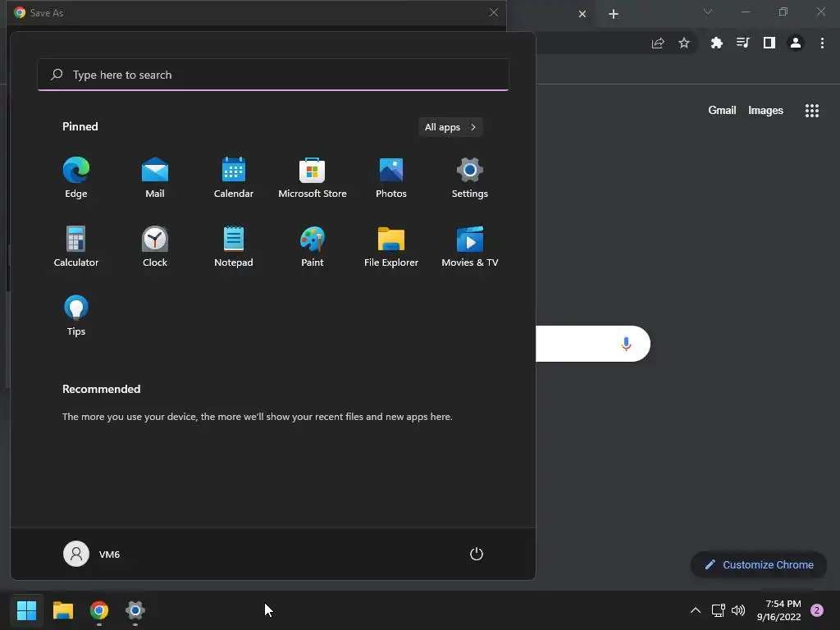840x630 pixels.
Task: Open Chrome media controls
Action: (742, 43)
